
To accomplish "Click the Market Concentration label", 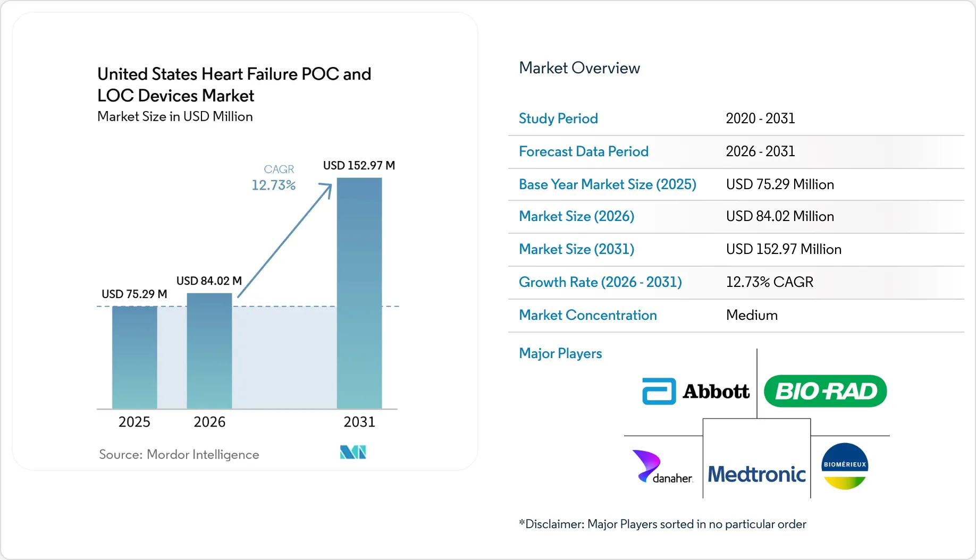I will pyautogui.click(x=588, y=315).
